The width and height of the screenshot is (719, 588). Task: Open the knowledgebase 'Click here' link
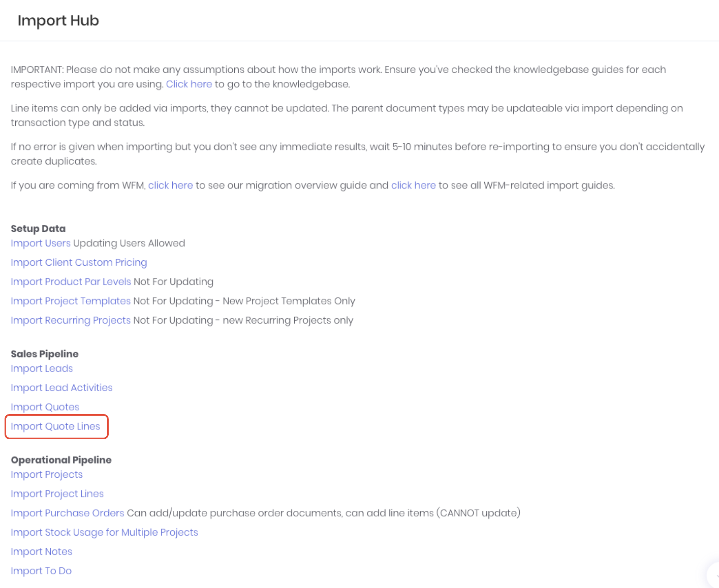(189, 84)
